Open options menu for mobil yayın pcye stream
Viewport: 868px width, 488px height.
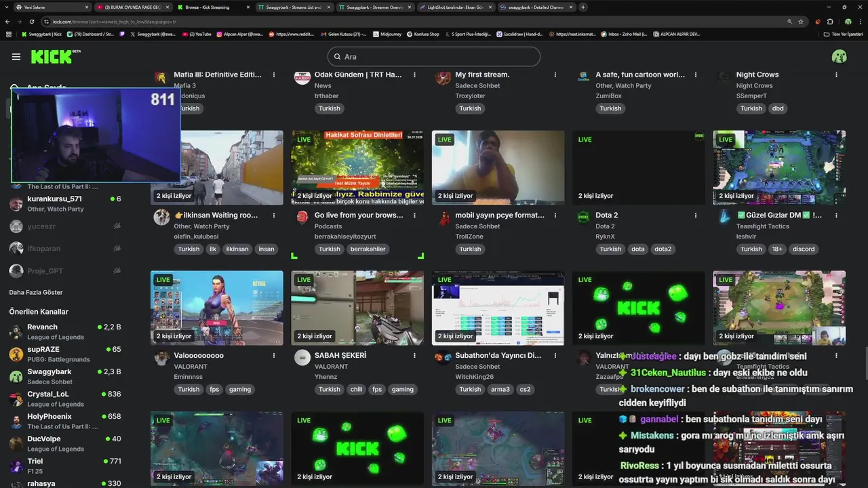coord(555,215)
